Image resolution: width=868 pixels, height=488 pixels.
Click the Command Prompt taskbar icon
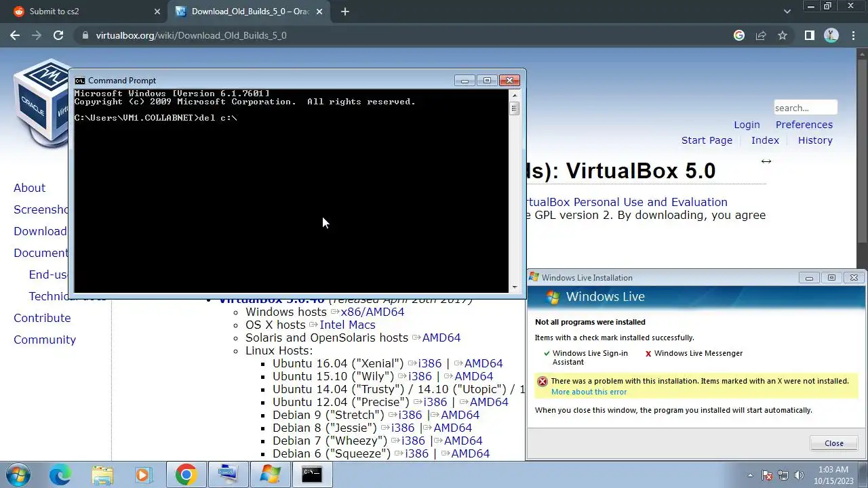[312, 474]
